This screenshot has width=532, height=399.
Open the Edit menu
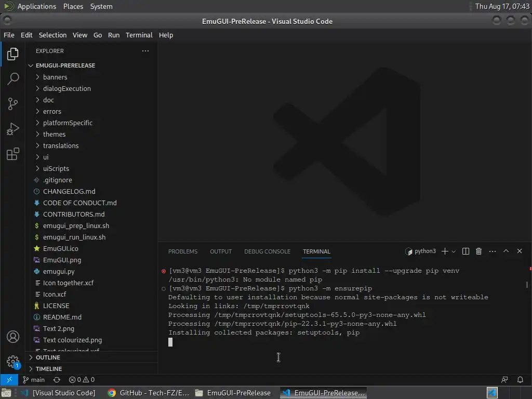(26, 35)
